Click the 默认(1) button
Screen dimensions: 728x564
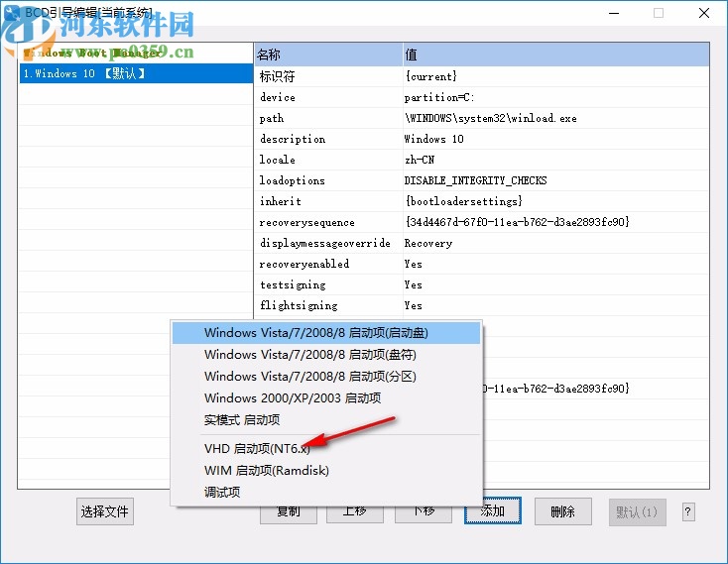[x=637, y=512]
